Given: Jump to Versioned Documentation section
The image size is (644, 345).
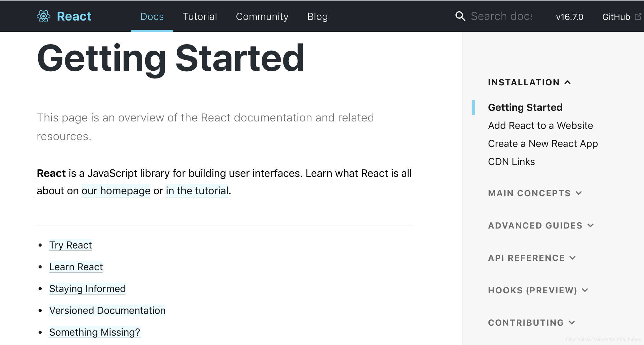Looking at the screenshot, I should (107, 310).
